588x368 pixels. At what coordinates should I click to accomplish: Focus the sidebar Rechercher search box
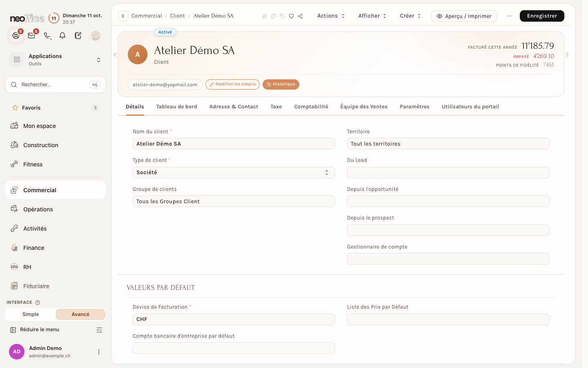56,85
